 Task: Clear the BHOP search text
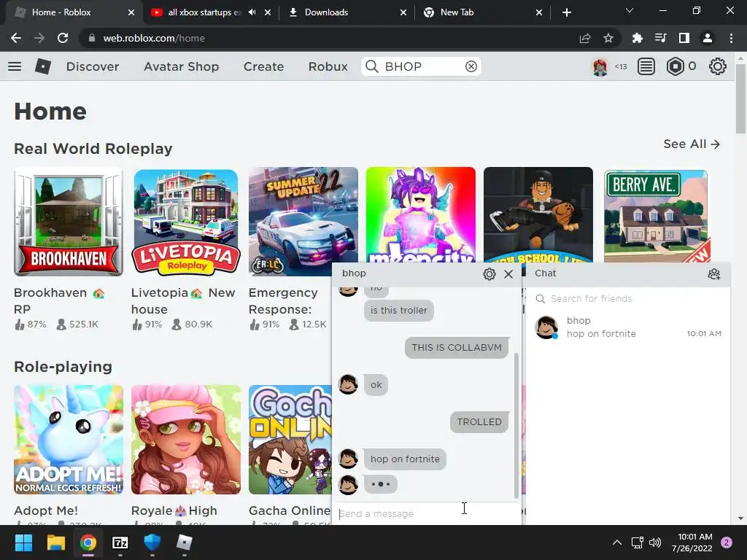point(471,66)
